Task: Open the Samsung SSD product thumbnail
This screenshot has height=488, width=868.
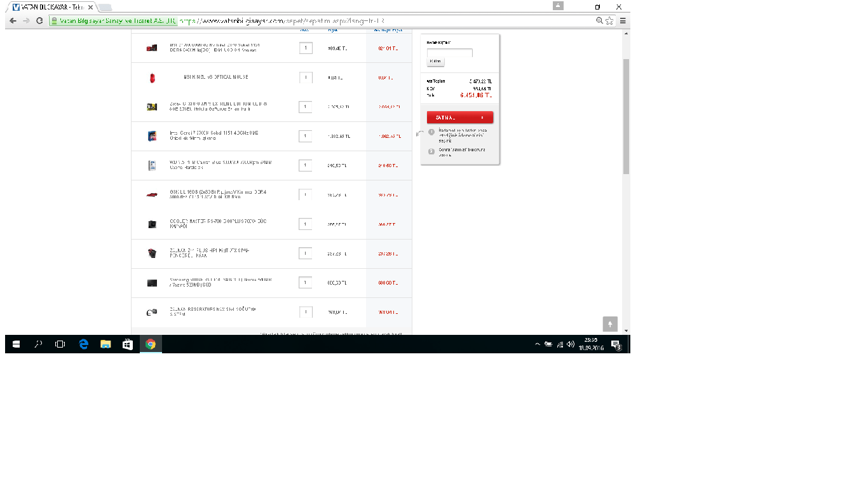Action: (x=152, y=283)
